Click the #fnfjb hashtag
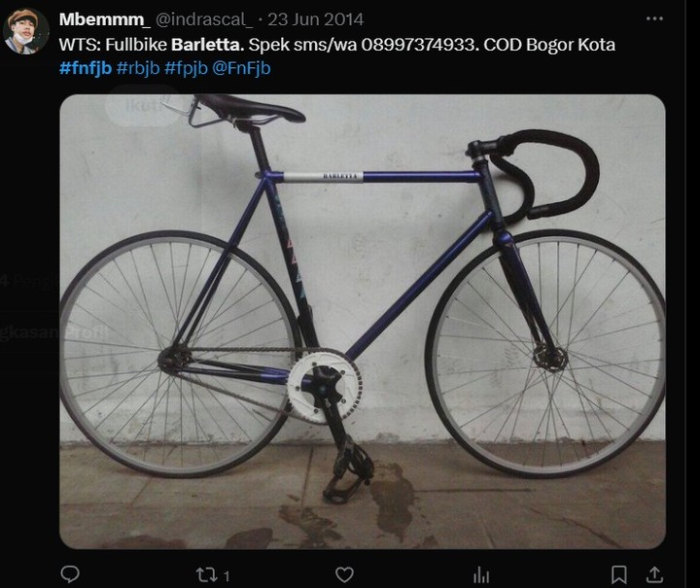Screen dimensions: 700x588 (86, 68)
